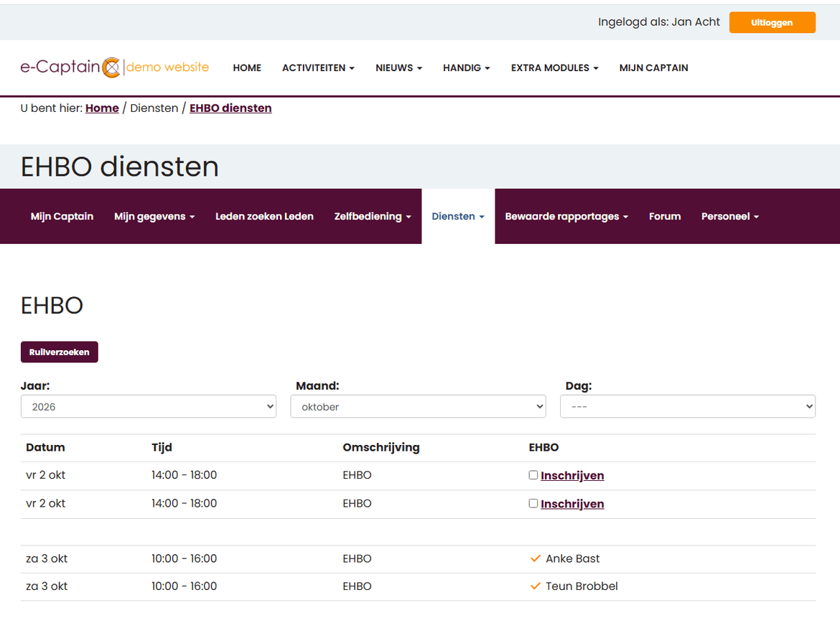Expand the Mijn gegevens submenu
Viewport: 840px width, 628px height.
click(x=154, y=216)
